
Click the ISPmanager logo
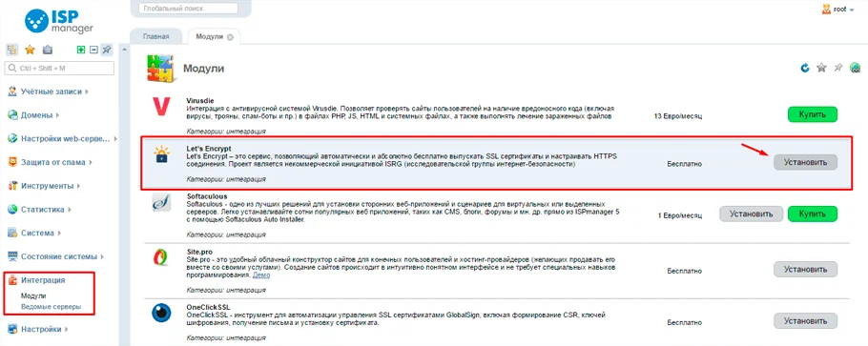click(59, 21)
